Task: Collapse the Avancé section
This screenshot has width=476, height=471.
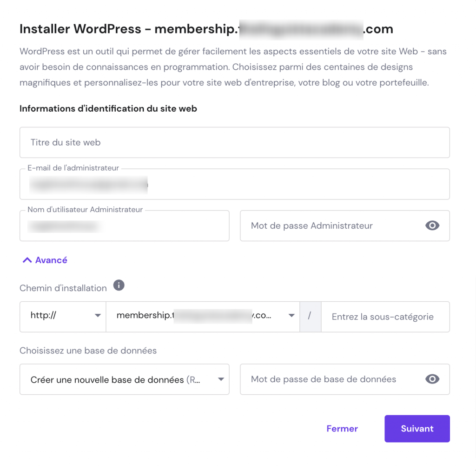Action: pyautogui.click(x=44, y=259)
